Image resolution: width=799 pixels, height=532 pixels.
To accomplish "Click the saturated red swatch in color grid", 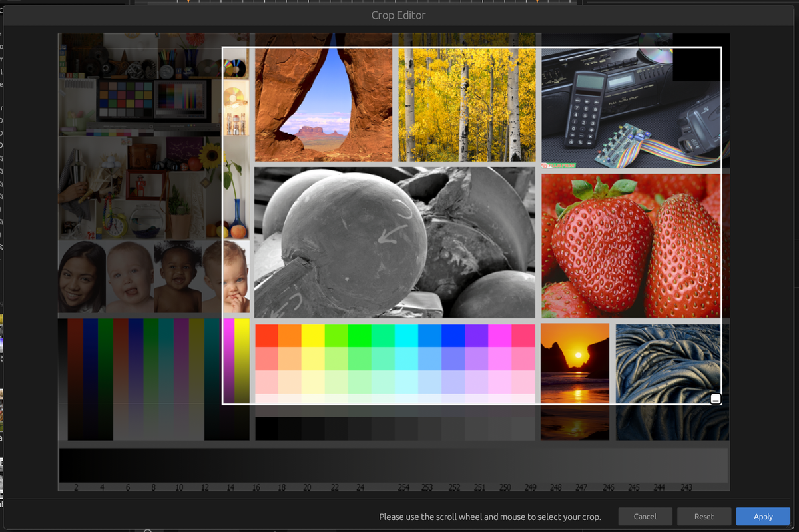I will point(266,336).
